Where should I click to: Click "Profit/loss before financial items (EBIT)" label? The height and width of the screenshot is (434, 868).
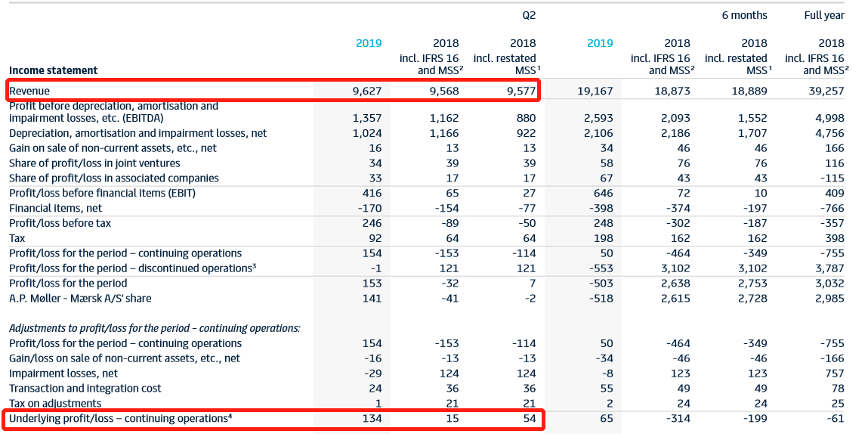click(103, 193)
